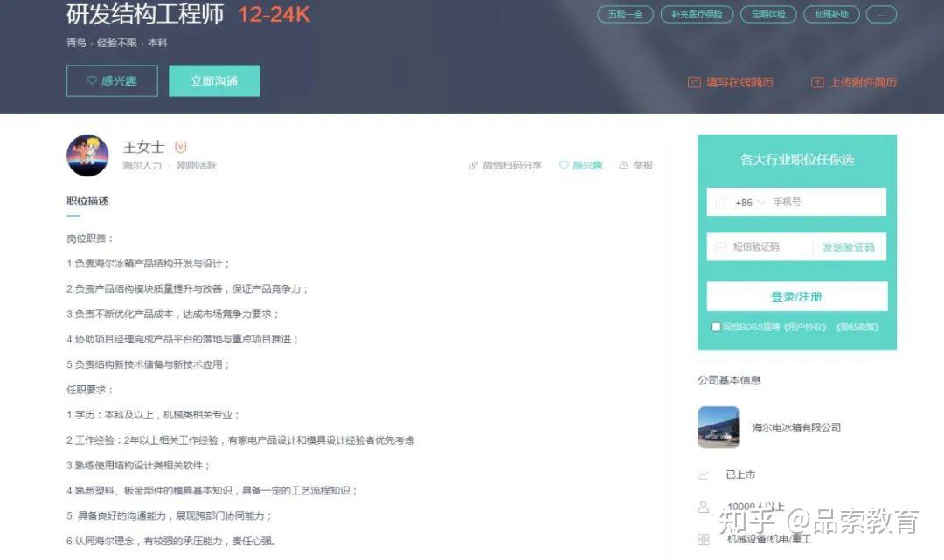Click the industry grid icon
944x560 pixels.
coord(703,539)
